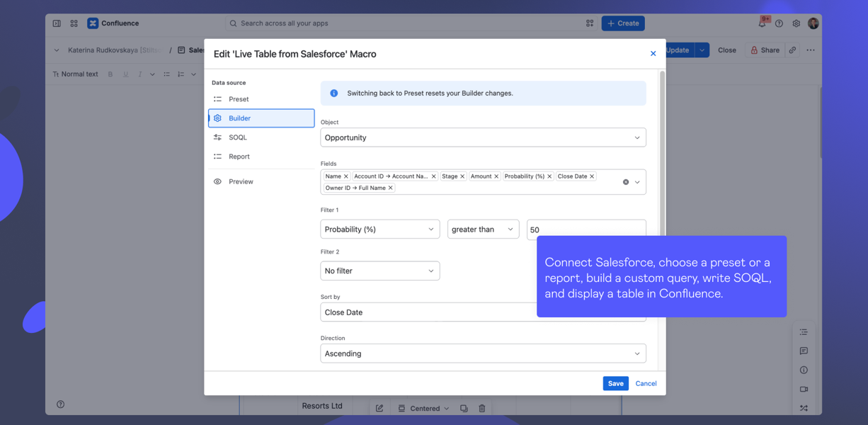Expand the more text formatting chevron

(x=152, y=74)
